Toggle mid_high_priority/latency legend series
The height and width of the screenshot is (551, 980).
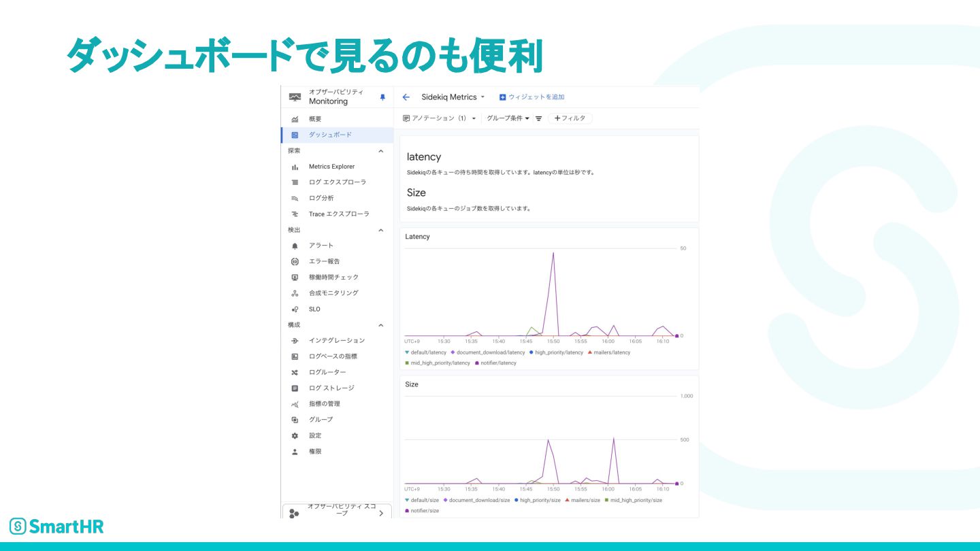437,363
